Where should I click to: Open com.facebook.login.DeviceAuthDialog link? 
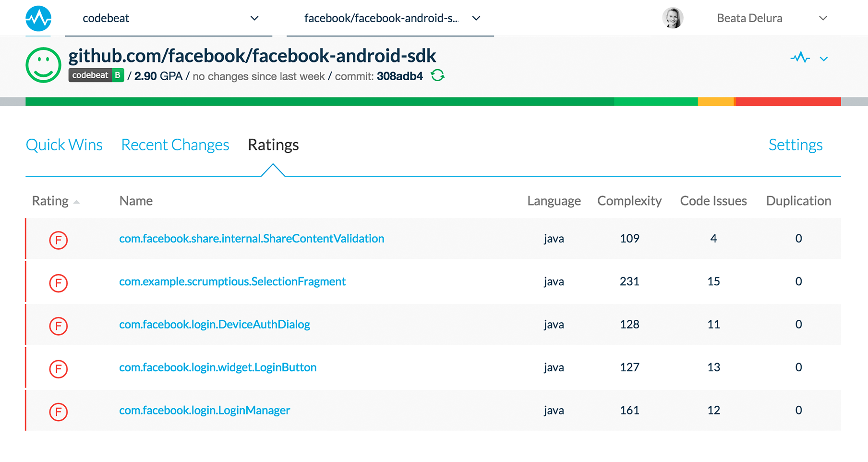pyautogui.click(x=215, y=325)
